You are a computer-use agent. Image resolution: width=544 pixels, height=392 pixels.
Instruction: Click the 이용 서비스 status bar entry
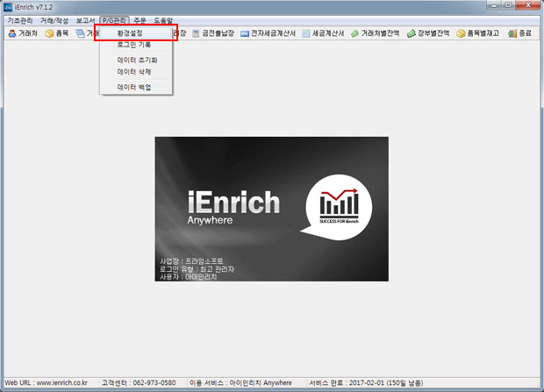click(240, 382)
